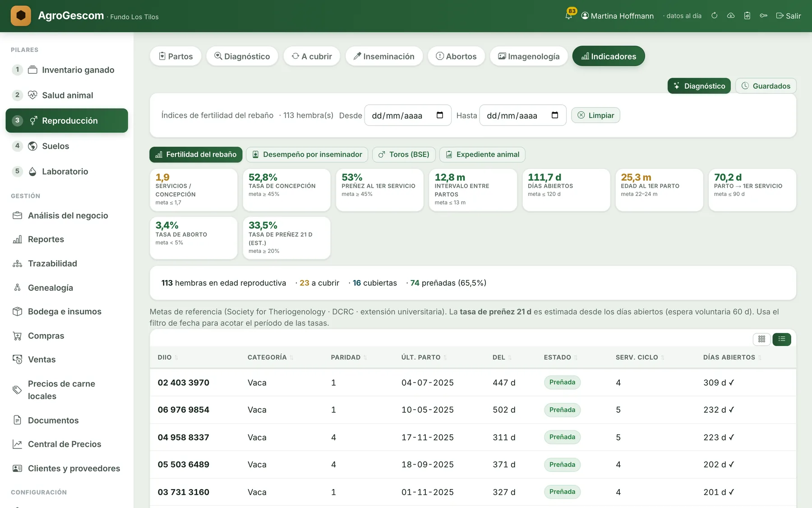Open Expediente animal sub-tab
This screenshot has width=812, height=508.
[482, 154]
